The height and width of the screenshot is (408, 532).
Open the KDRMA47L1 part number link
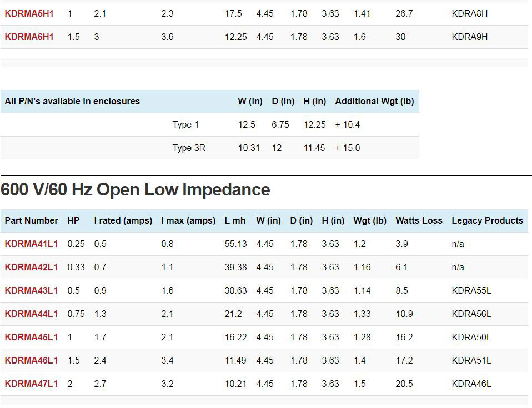coord(31,384)
